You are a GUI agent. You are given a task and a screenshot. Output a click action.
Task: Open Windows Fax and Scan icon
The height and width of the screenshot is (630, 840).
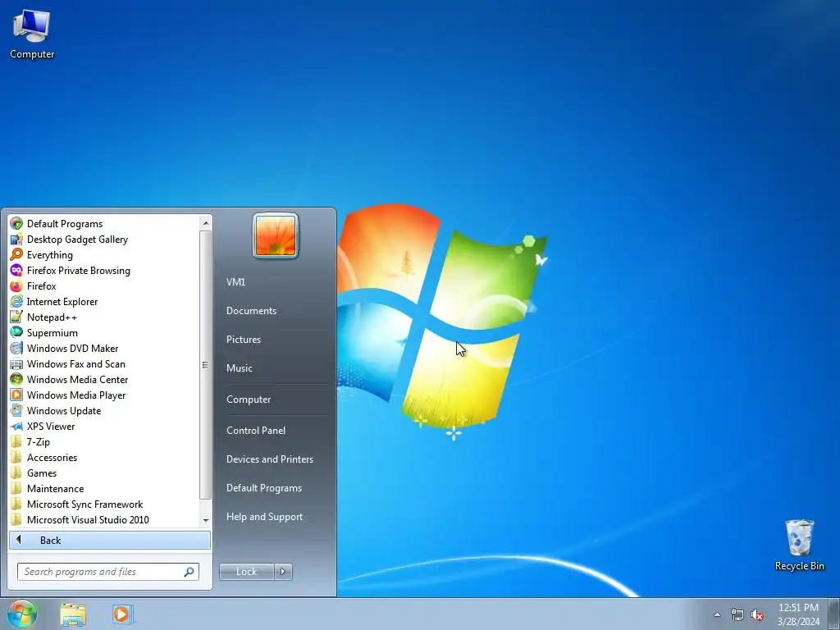click(16, 363)
